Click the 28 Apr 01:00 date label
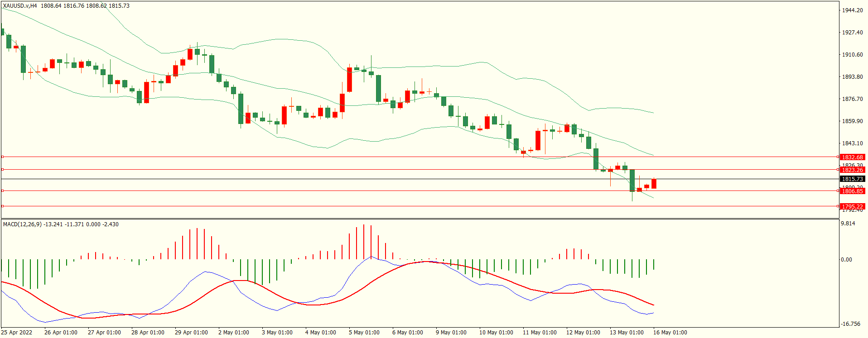 (x=148, y=333)
